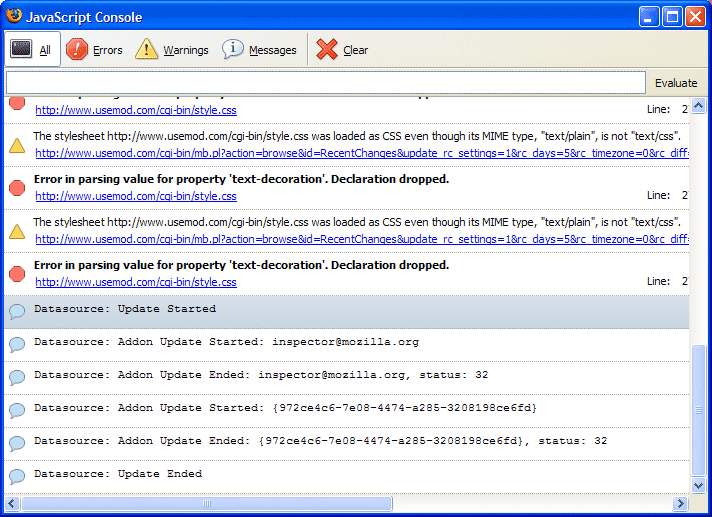The image size is (712, 517).
Task: Clear the console with red X
Action: (x=342, y=49)
